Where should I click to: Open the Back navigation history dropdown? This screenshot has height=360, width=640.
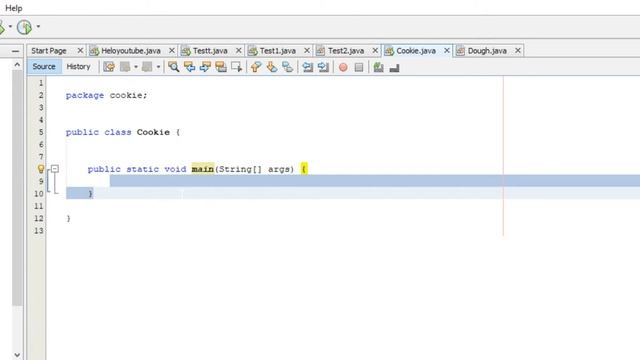coord(136,67)
